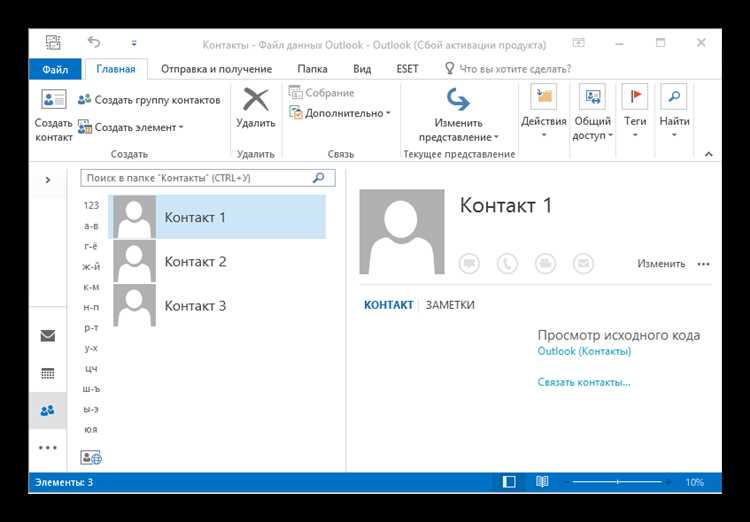Jump to the у-х index

[x=91, y=348]
